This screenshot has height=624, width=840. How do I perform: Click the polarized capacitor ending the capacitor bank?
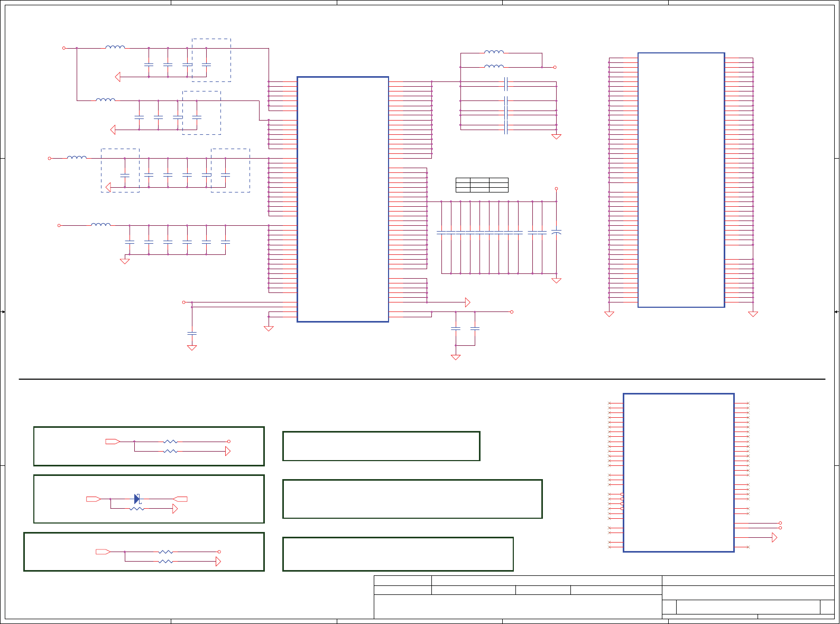pos(556,232)
